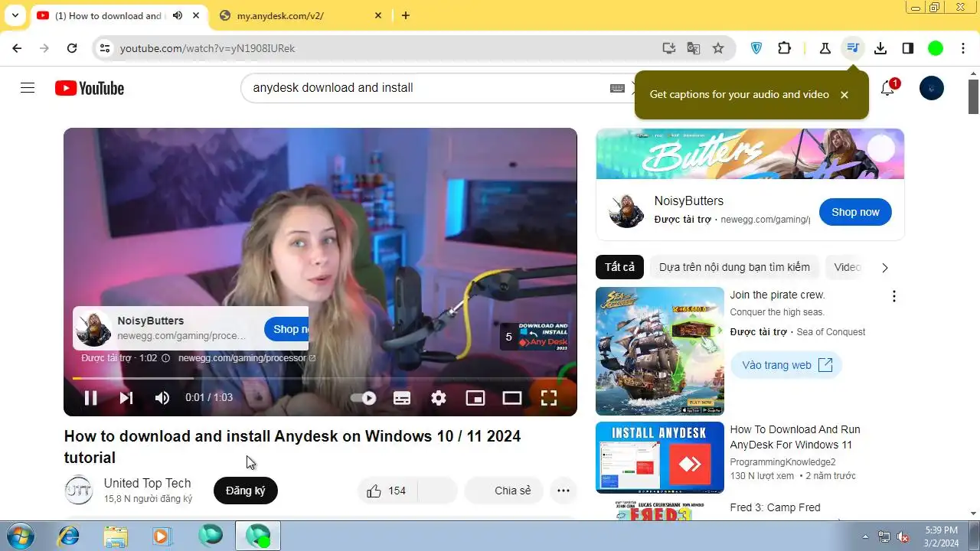Click the address bar URL
This screenshot has height=551, width=980.
coord(207,48)
